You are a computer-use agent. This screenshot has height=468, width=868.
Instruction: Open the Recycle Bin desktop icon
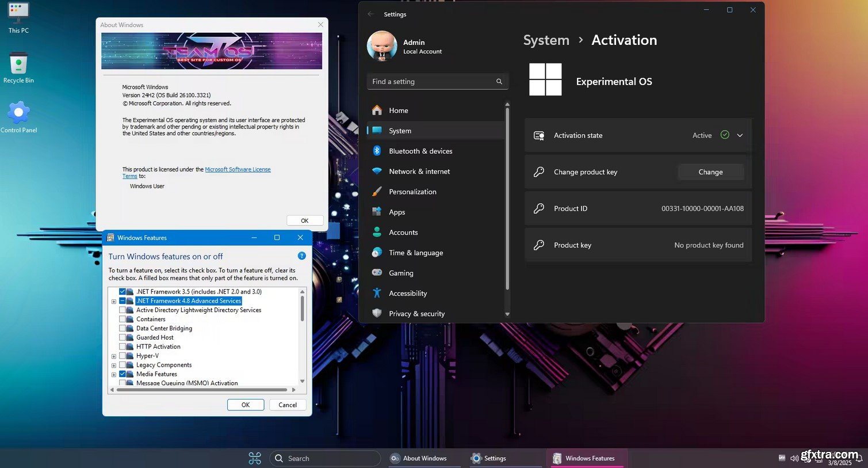pos(18,64)
